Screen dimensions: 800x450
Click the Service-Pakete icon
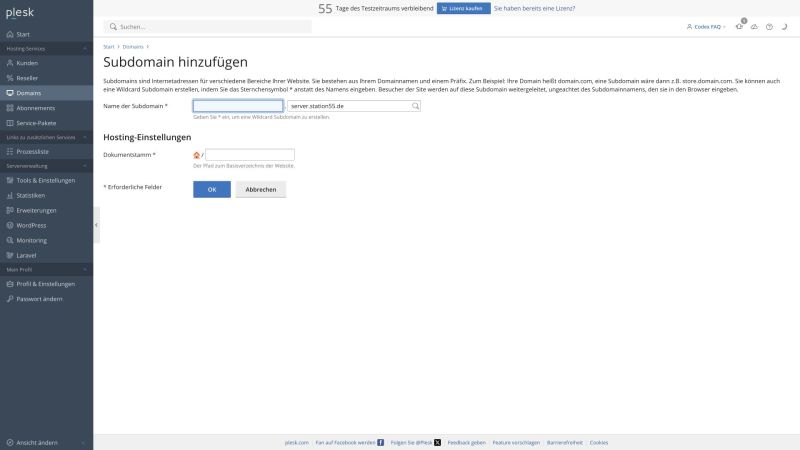(10, 123)
